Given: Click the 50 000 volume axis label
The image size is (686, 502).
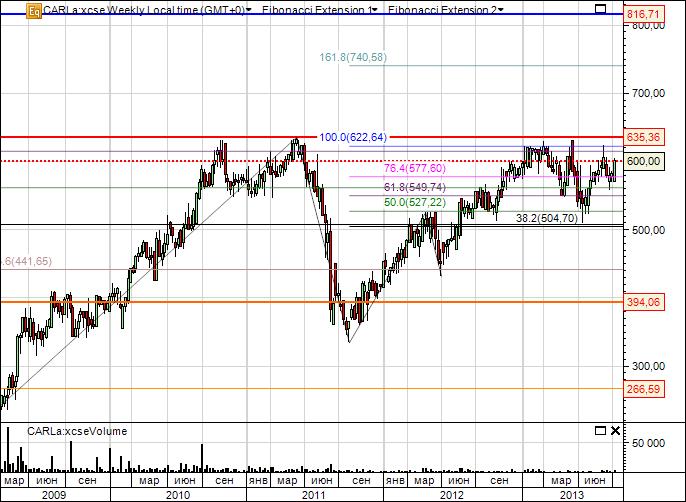Looking at the screenshot, I should (648, 443).
